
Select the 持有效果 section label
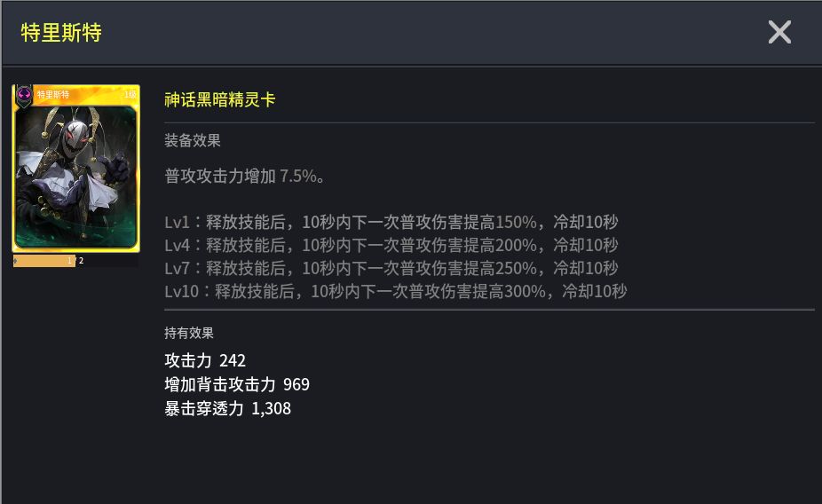coord(189,333)
